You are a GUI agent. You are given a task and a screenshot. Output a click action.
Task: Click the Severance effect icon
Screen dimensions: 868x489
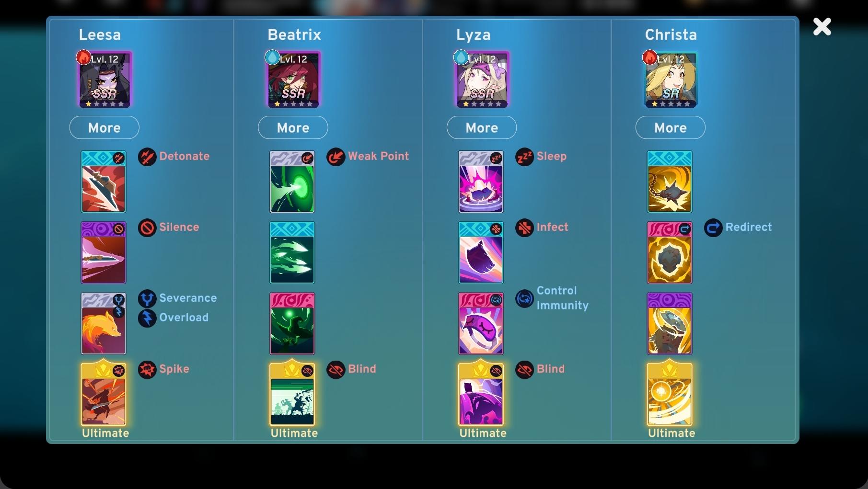click(x=147, y=298)
